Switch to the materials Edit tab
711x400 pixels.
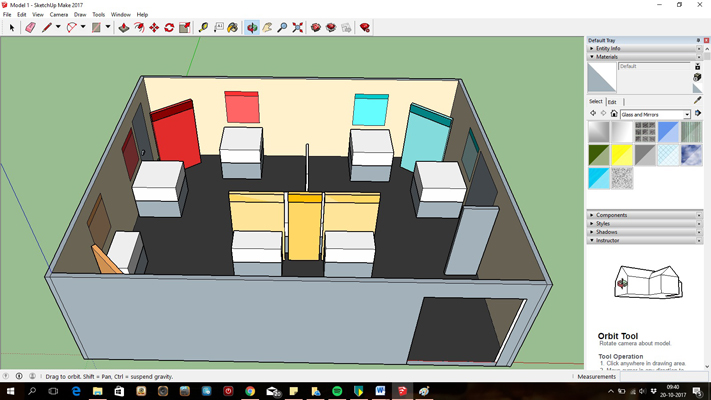612,102
